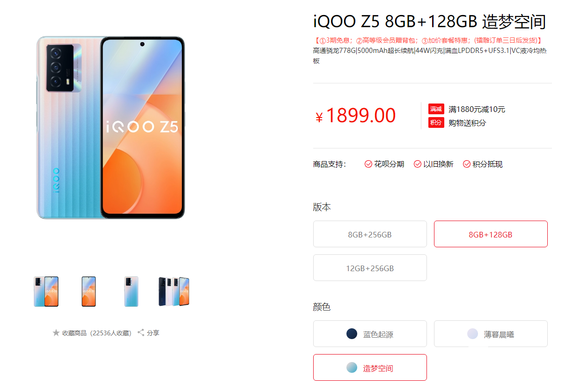Image resolution: width=566 pixels, height=392 pixels.
Task: View the back-only phone thumbnail
Action: point(131,292)
